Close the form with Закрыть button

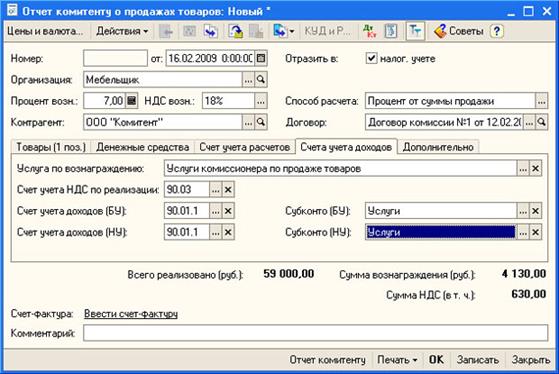531,360
